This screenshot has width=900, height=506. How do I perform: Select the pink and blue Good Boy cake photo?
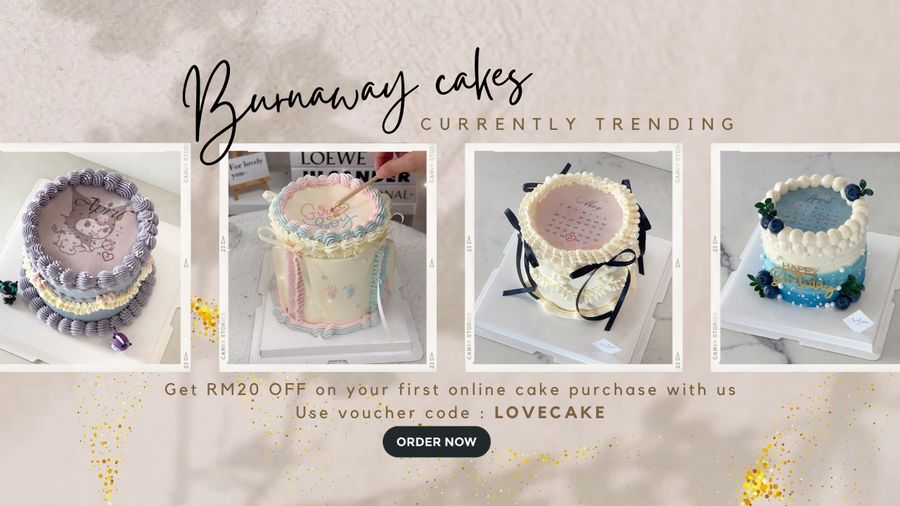[327, 258]
